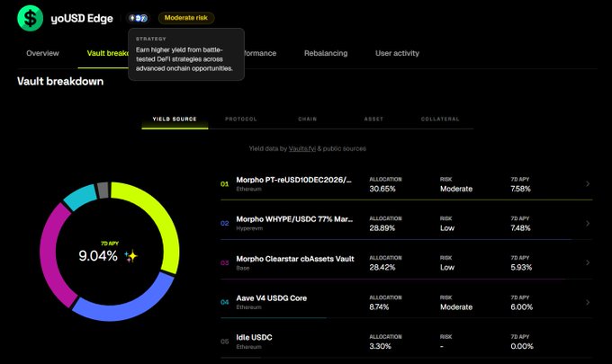Viewport: 612px width, 364px height.
Task: Click the 30.65% allocation value
Action: [382, 189]
